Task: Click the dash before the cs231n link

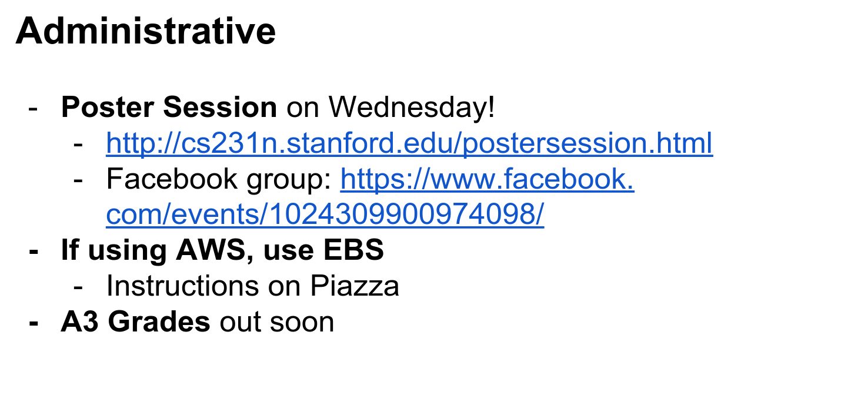Action: [x=79, y=144]
